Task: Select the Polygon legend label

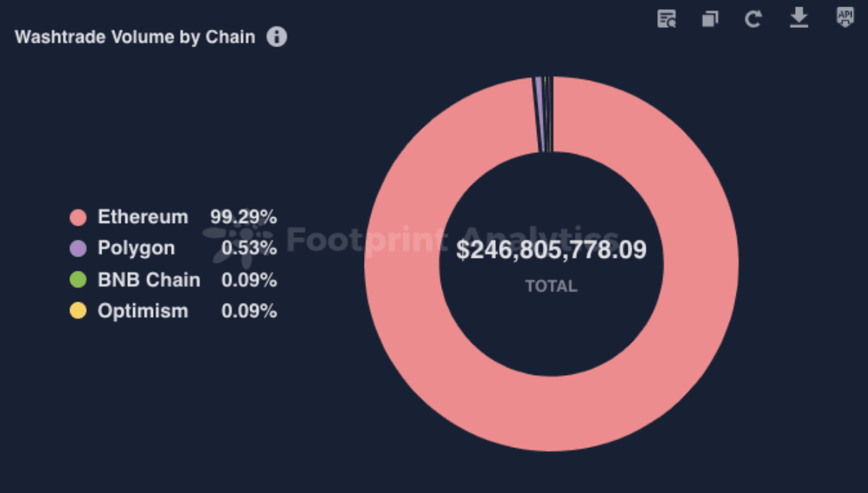Action: (136, 249)
